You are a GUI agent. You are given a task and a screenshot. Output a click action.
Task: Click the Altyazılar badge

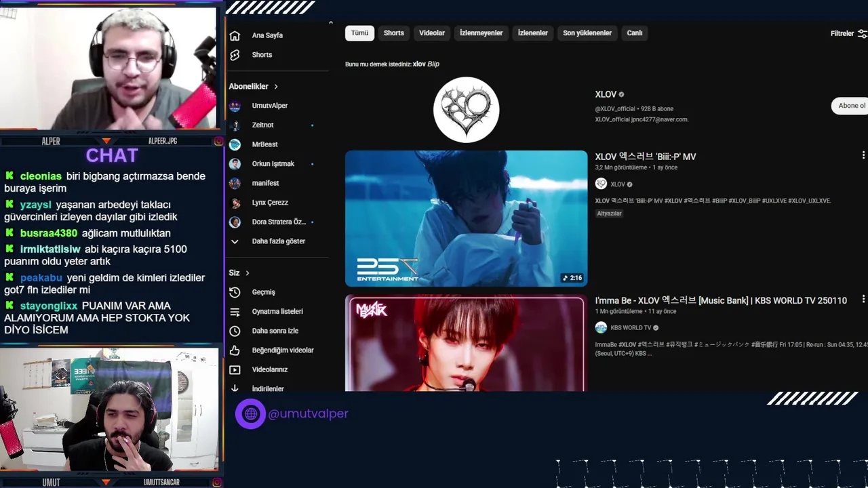(609, 213)
